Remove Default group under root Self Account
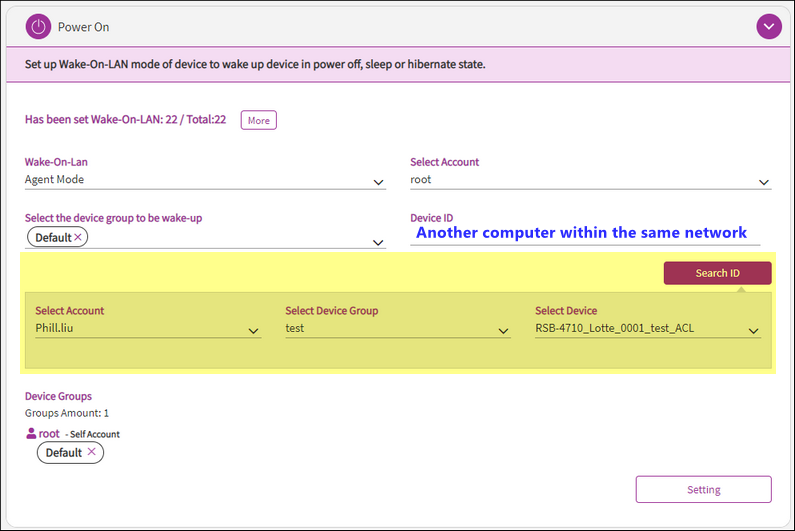 (x=92, y=452)
